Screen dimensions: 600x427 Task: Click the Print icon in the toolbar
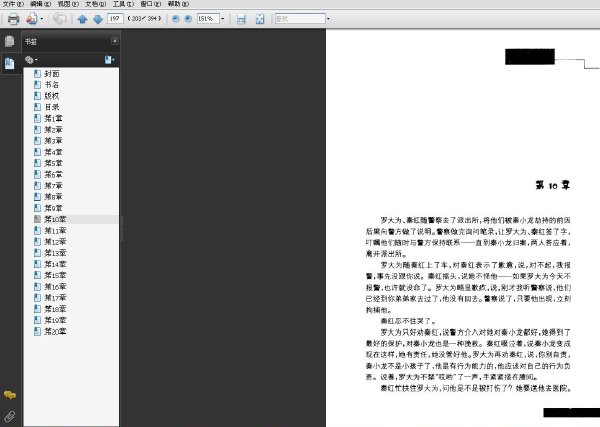tap(13, 19)
